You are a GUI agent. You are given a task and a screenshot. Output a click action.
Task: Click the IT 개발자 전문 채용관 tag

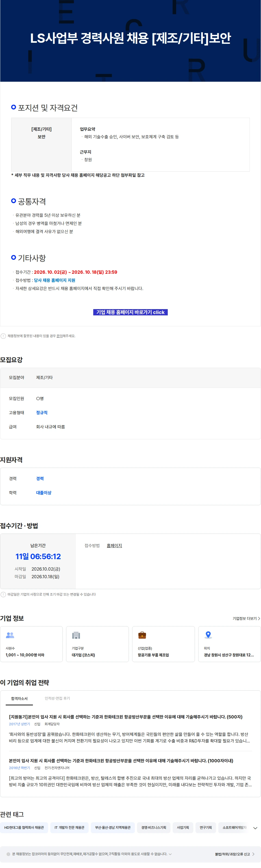69,828
